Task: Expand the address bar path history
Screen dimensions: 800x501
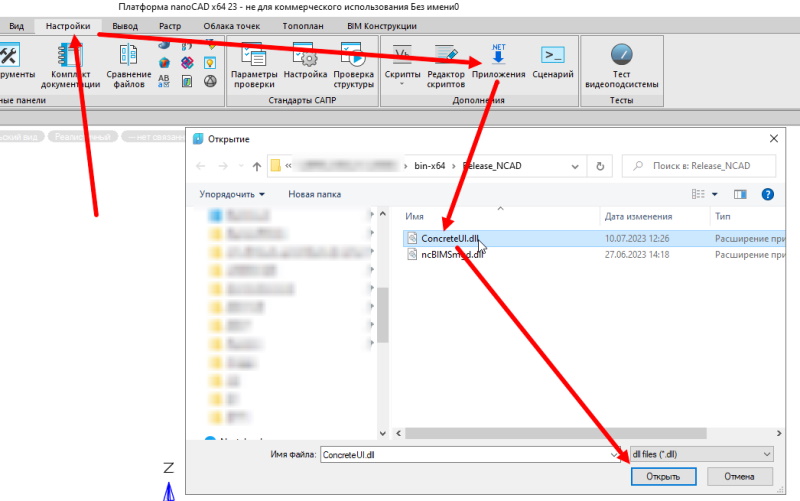Action: click(575, 166)
